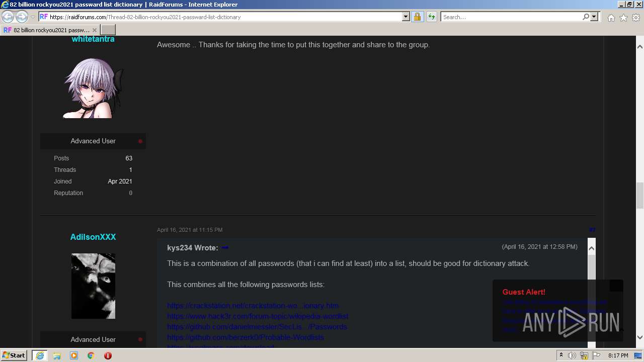Click the 8:17 PM system clock

pos(618,355)
